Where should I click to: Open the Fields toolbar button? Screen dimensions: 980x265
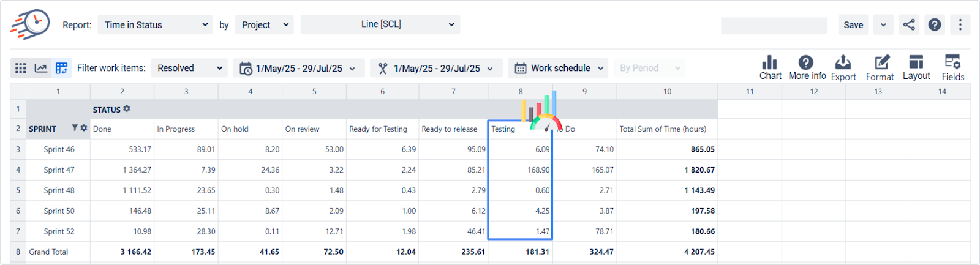(x=952, y=67)
